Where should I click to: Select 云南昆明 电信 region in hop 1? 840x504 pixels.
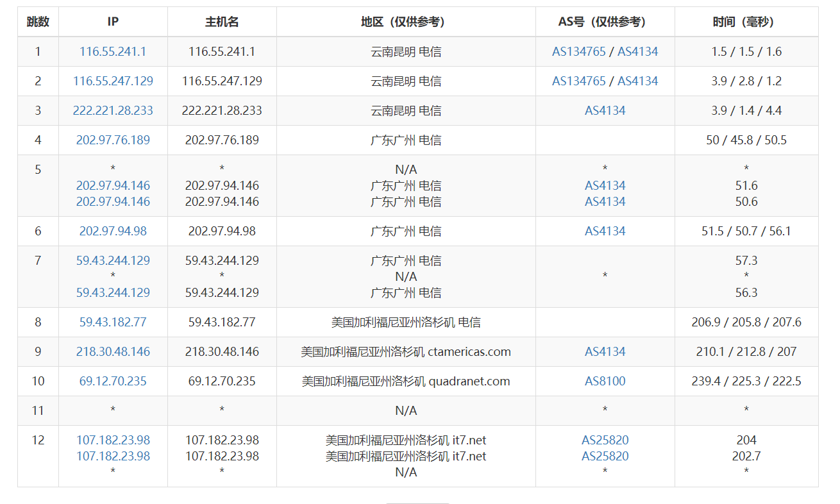click(406, 52)
